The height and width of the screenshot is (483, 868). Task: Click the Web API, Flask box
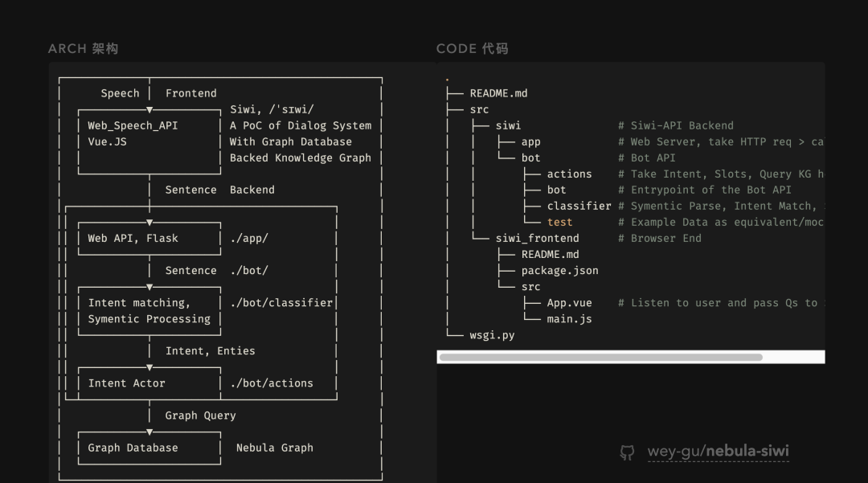click(149, 238)
